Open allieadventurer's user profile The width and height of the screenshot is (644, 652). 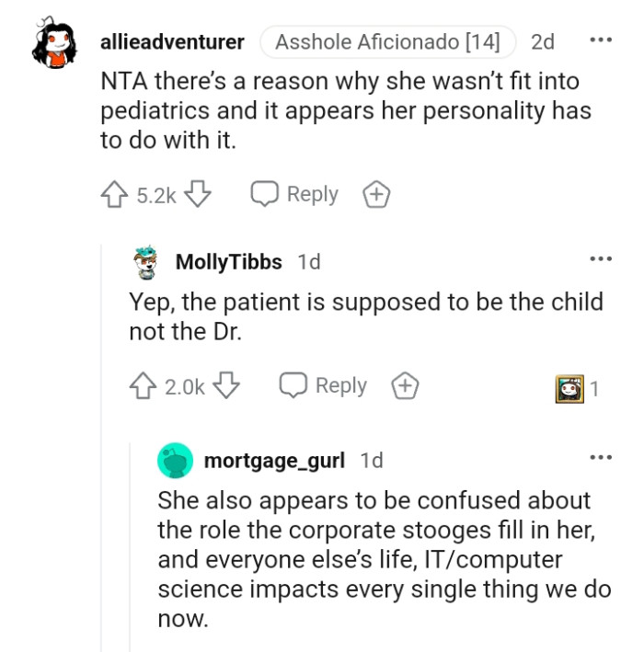(x=172, y=42)
